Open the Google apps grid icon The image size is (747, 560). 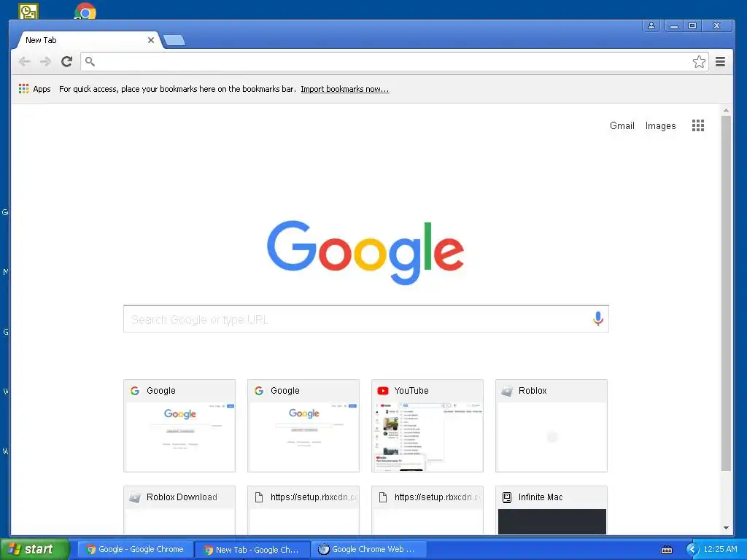point(698,125)
